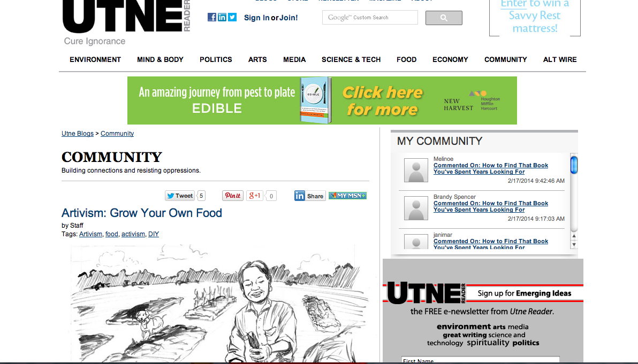Tweet this article via Tweet button
Image resolution: width=638 pixels, height=364 pixels.
coord(179,196)
